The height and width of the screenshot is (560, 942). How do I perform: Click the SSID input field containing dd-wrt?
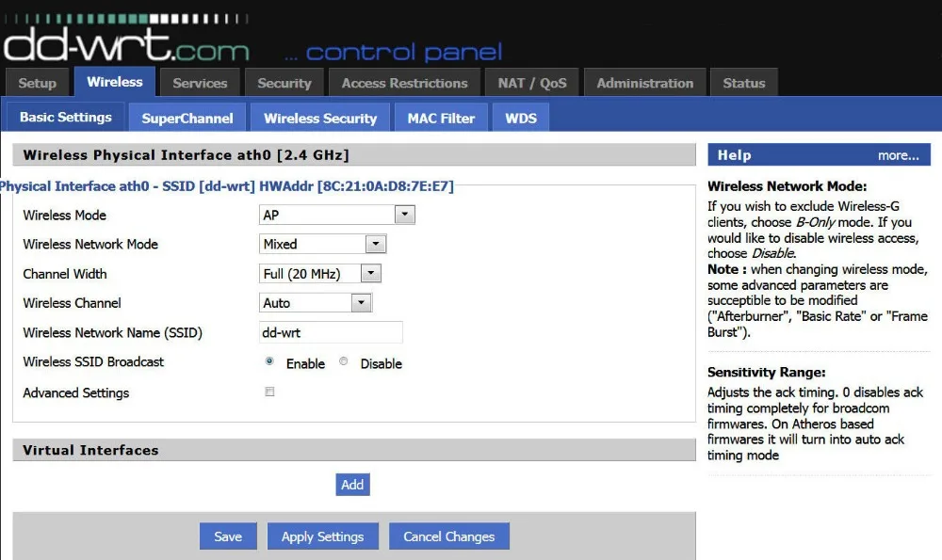[x=331, y=332]
